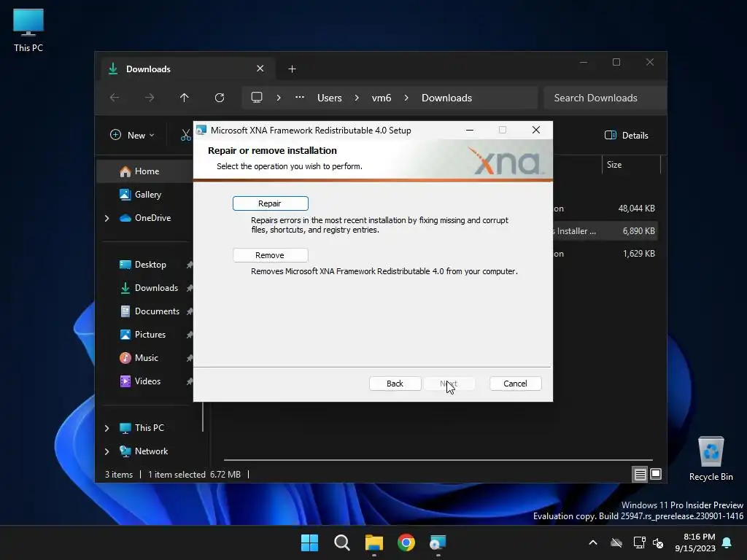747x560 pixels.
Task: Open the clock and date panel
Action: [695, 542]
